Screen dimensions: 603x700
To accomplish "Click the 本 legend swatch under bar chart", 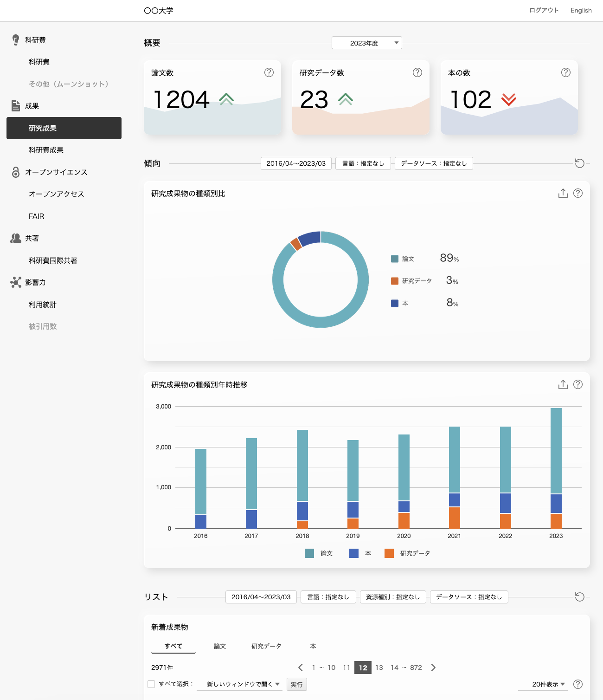I will [354, 553].
